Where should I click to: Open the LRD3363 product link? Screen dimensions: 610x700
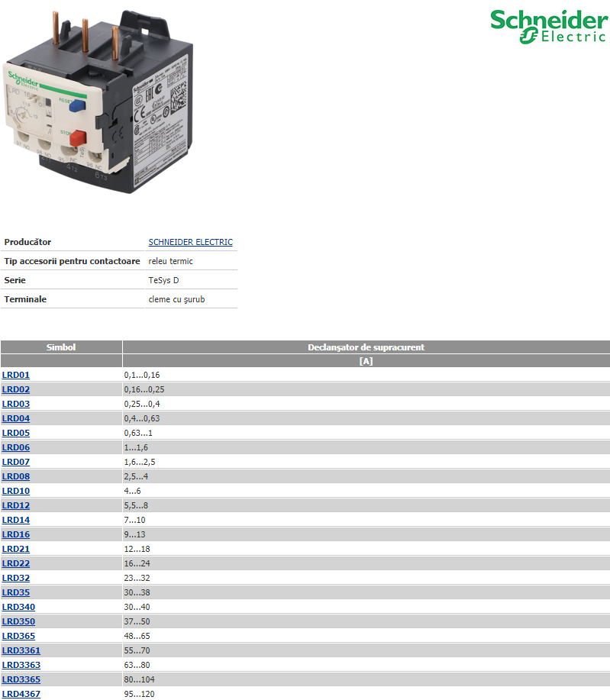(x=21, y=665)
